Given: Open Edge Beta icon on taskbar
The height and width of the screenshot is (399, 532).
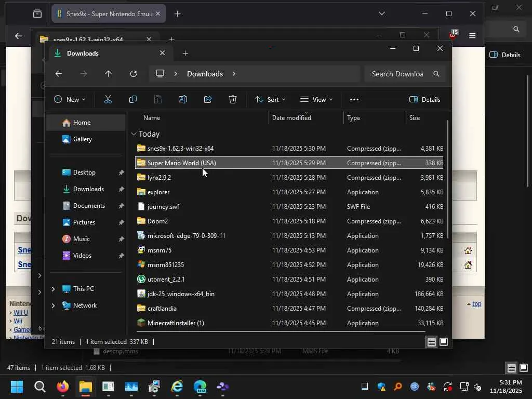Looking at the screenshot, I should tap(200, 387).
